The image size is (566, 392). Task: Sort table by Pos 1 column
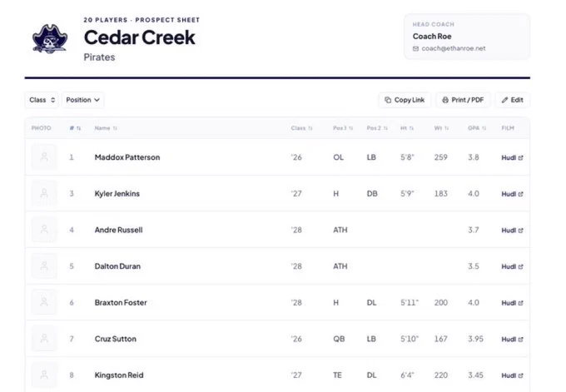(x=343, y=128)
